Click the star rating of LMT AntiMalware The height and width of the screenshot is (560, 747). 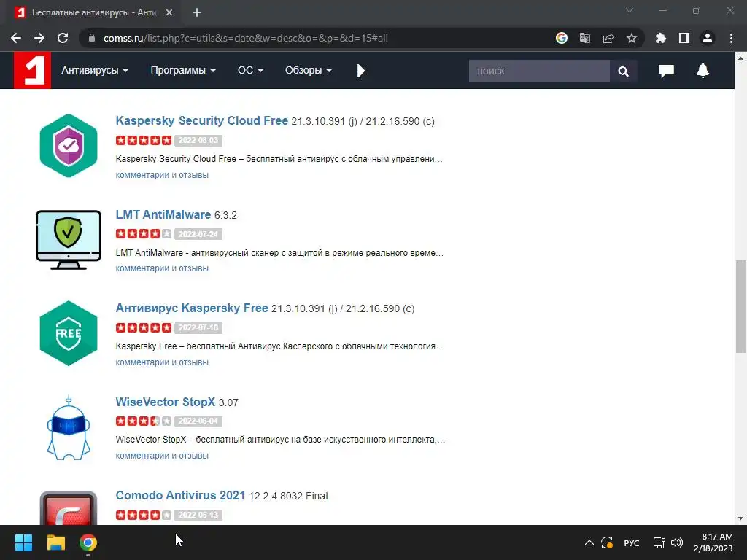(144, 234)
